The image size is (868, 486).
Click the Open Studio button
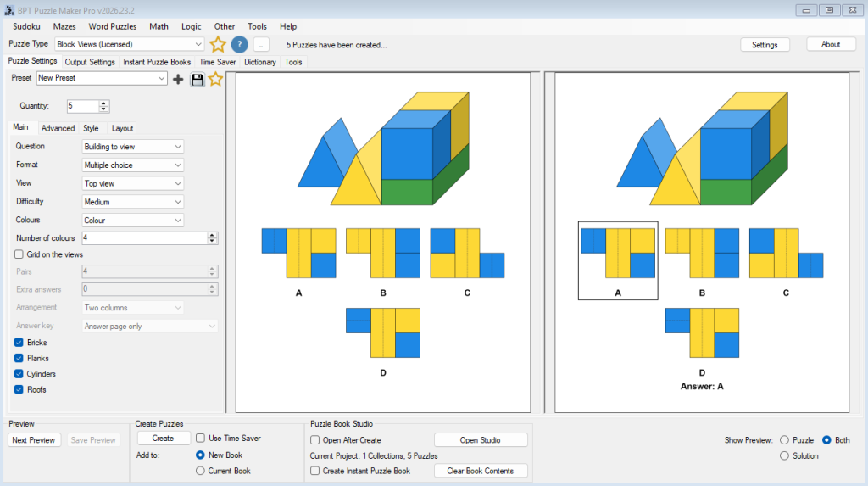coord(480,440)
